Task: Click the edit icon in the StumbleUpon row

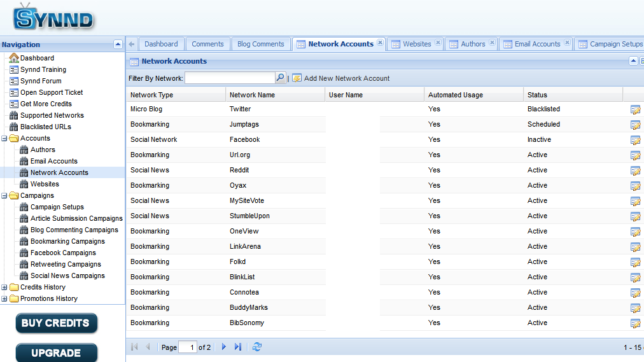Action: [x=635, y=216]
